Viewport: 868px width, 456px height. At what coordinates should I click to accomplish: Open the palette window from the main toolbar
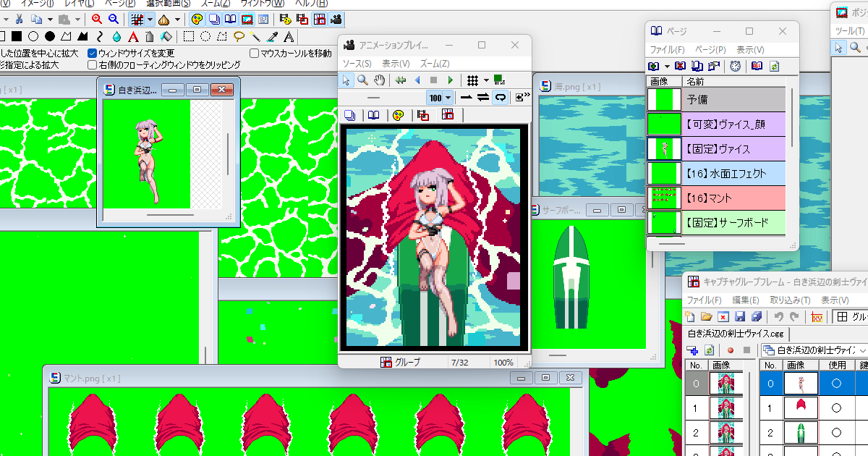(x=196, y=20)
